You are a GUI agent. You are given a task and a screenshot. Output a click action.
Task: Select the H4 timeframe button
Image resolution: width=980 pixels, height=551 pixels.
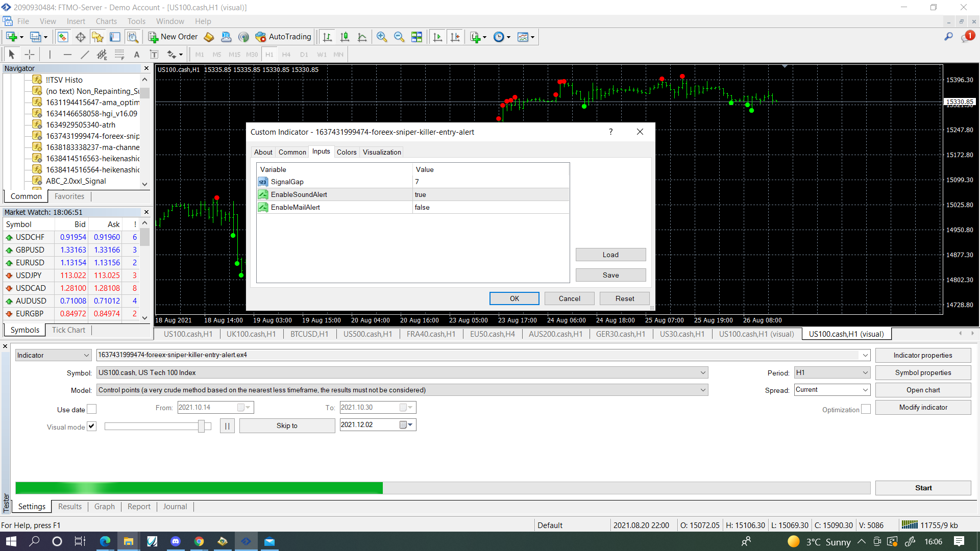pos(286,54)
